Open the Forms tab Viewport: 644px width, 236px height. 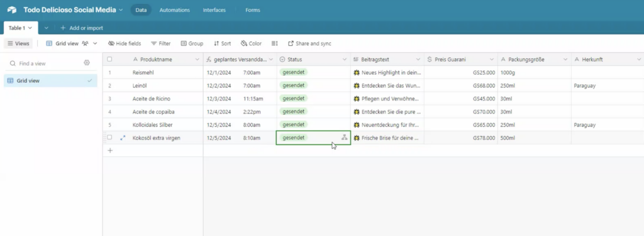click(x=253, y=10)
